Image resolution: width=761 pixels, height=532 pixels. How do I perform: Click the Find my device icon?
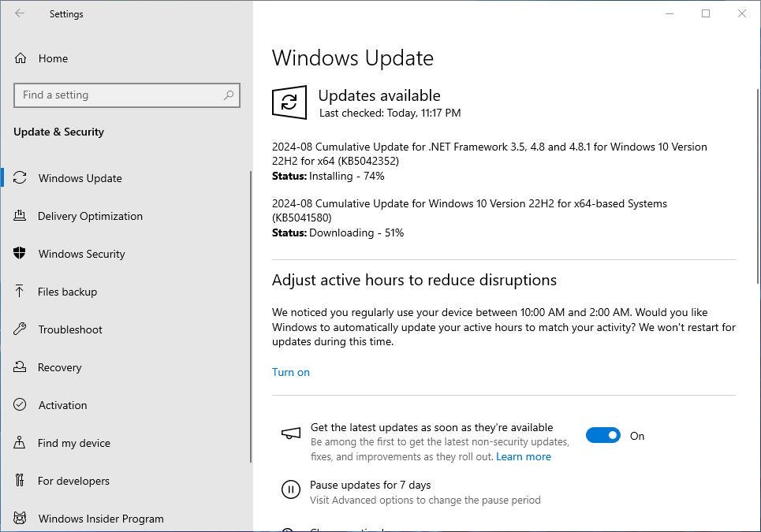pyautogui.click(x=21, y=443)
